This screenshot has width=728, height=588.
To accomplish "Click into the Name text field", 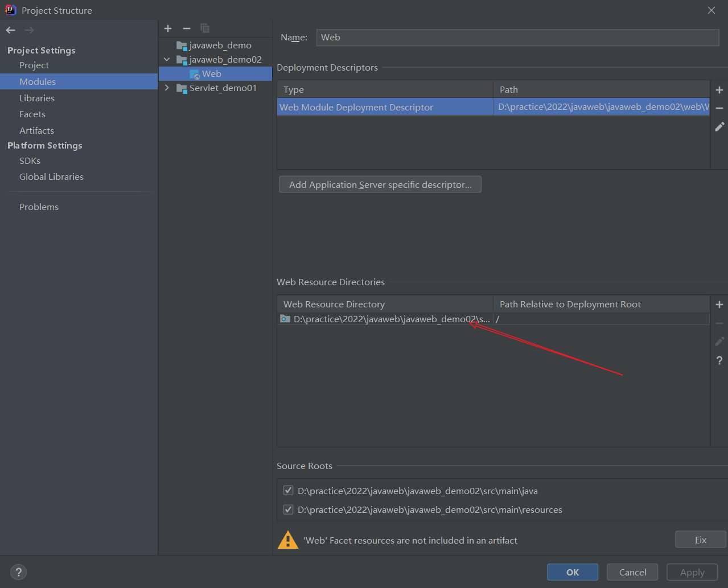I will [517, 38].
